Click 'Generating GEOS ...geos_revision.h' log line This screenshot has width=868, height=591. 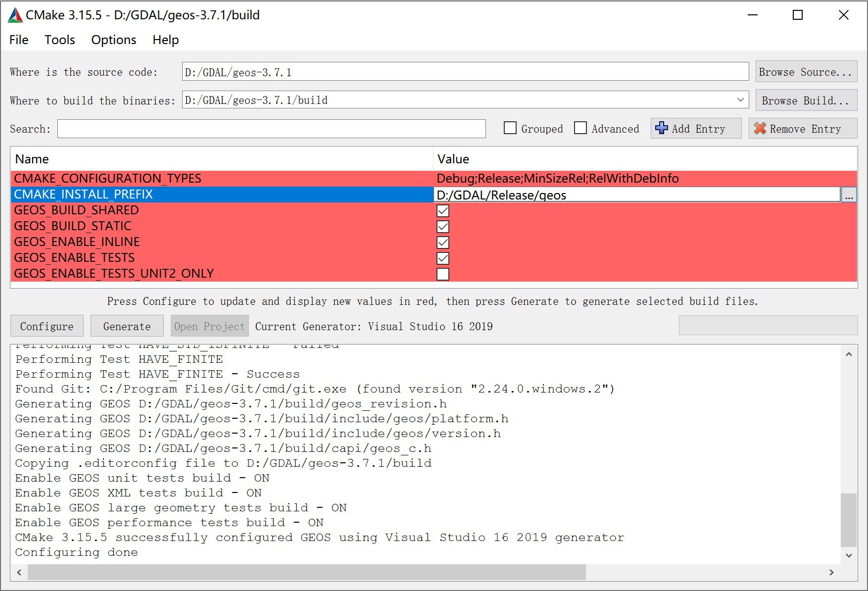231,404
